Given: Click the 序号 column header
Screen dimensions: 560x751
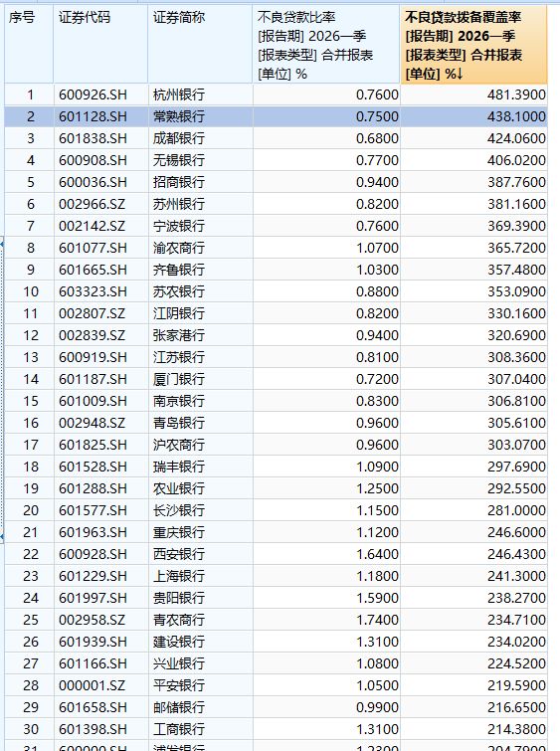Looking at the screenshot, I should coord(29,45).
